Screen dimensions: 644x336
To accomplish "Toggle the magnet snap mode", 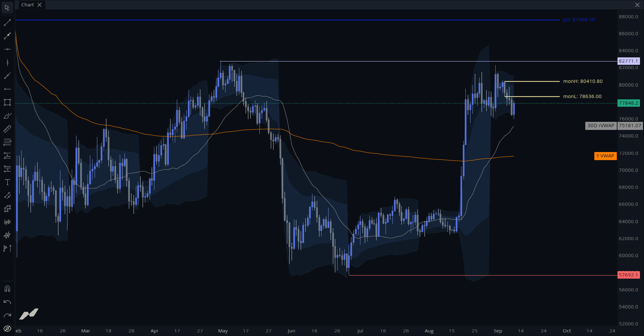I will click(7, 289).
